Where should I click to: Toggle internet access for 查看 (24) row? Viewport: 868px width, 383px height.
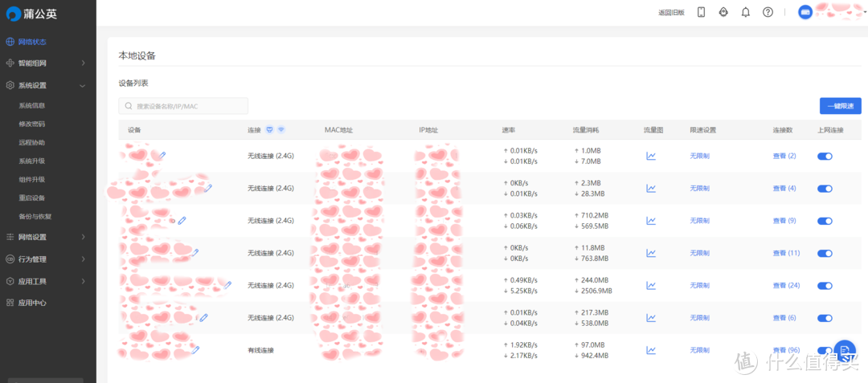pos(825,286)
